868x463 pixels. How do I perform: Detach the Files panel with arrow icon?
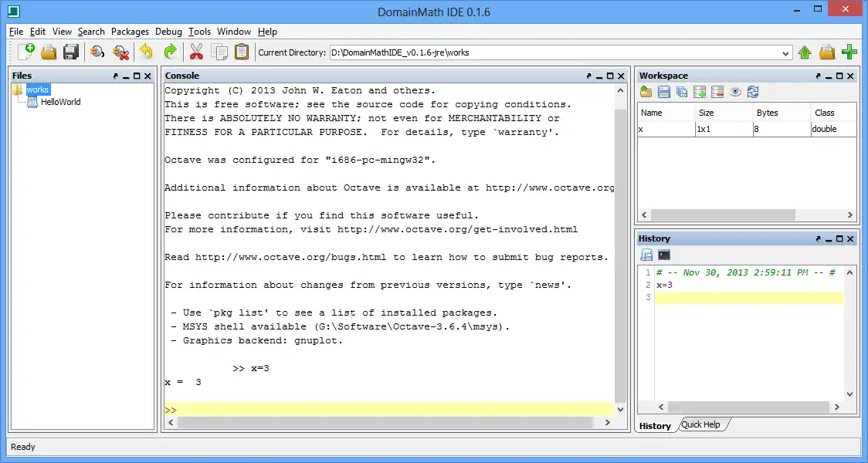[115, 76]
